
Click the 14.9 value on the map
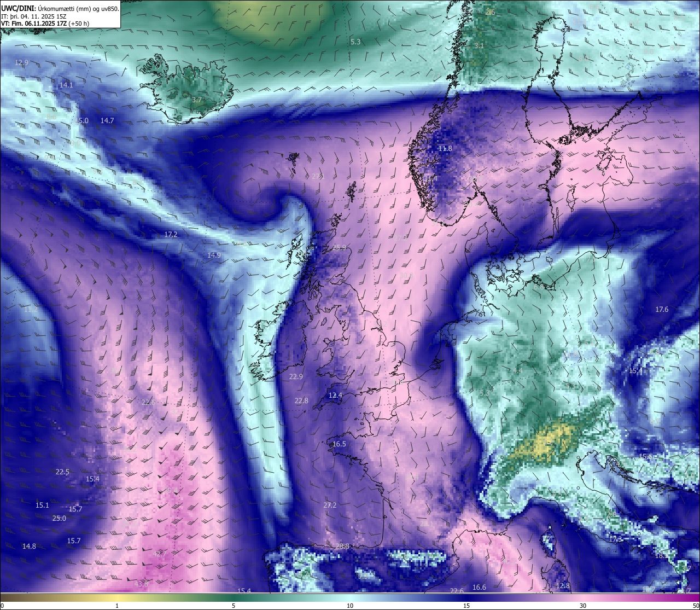point(214,255)
